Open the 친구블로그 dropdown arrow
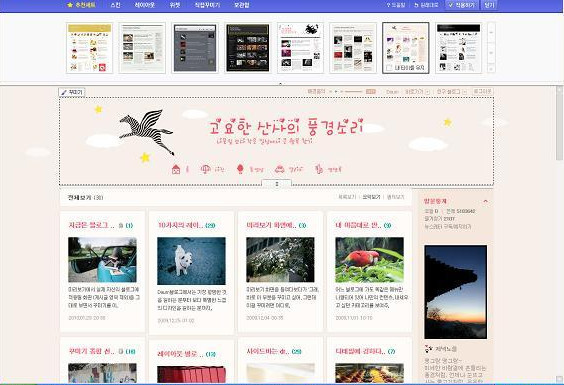564x385 pixels. (464, 92)
